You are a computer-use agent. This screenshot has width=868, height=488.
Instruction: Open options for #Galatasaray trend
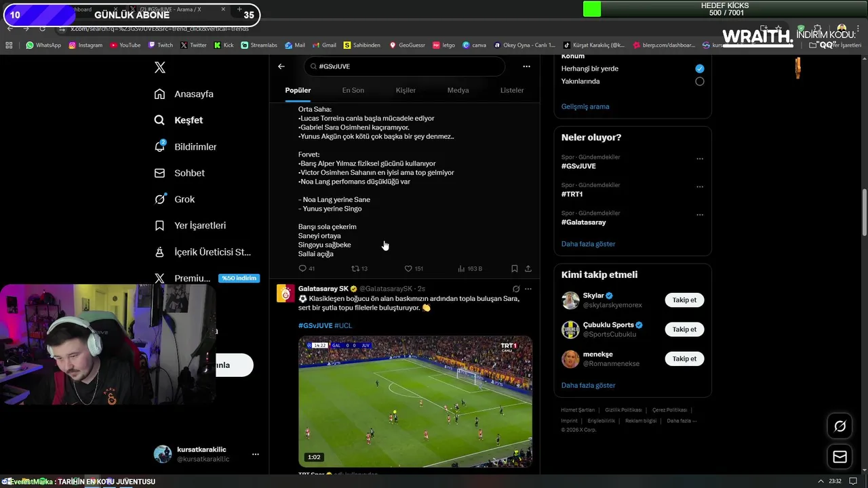[x=700, y=215]
